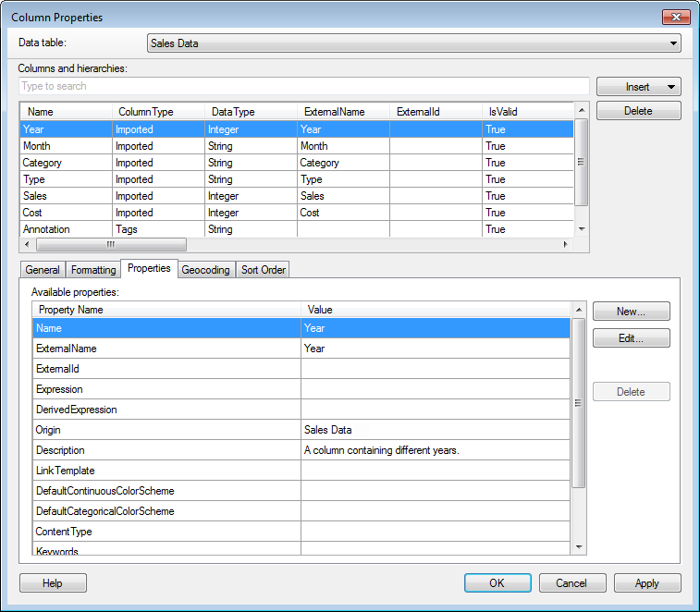
Task: Click the Delete button beside the columns list
Action: [638, 111]
